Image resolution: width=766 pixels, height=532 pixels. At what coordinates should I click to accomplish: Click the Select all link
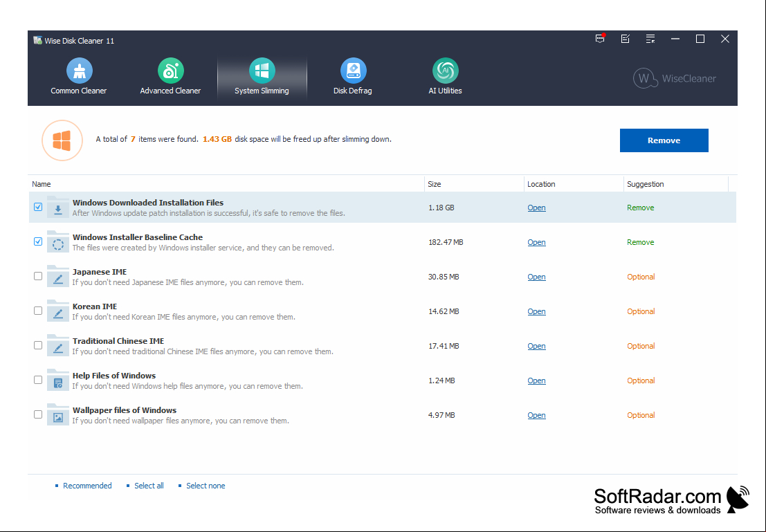(x=149, y=486)
